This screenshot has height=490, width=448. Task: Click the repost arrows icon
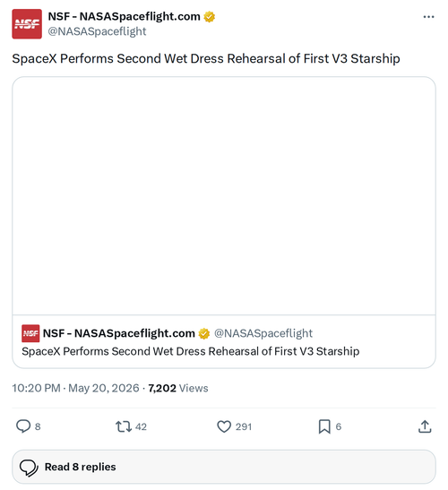tap(124, 426)
